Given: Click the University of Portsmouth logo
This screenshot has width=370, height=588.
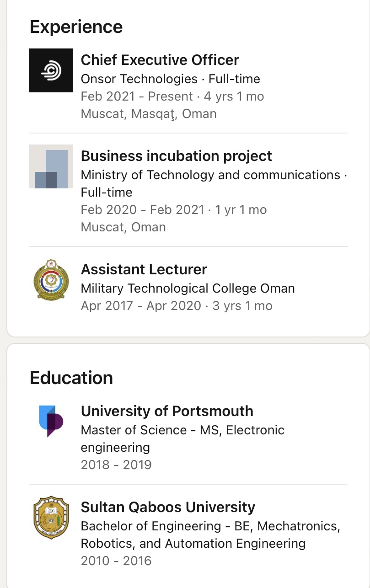Looking at the screenshot, I should 51,421.
